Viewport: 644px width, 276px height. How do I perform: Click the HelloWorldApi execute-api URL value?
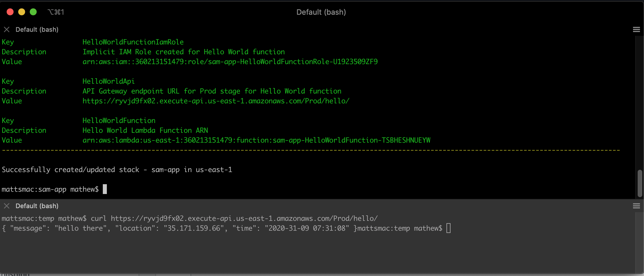coord(216,101)
